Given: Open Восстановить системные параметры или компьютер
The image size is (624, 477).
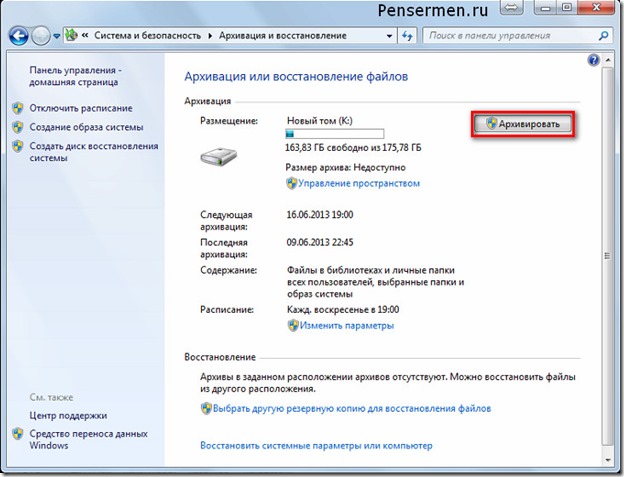Looking at the screenshot, I should pyautogui.click(x=316, y=446).
